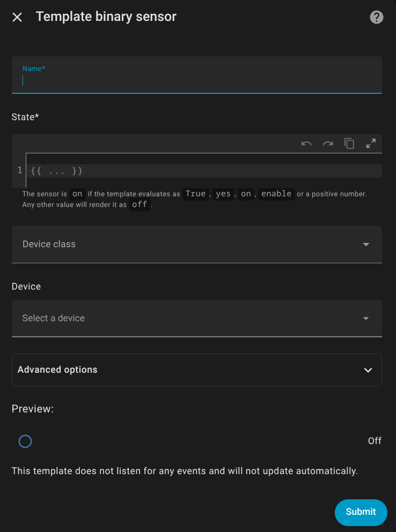Viewport: 396px width, 532px height.
Task: Close the Template binary sensor dialog
Action: (17, 17)
